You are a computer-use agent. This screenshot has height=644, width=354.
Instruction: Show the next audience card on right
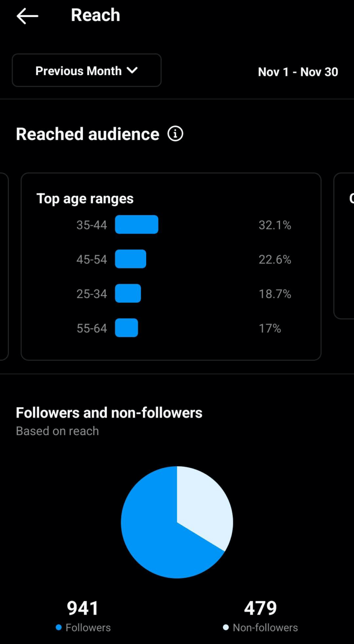(x=344, y=246)
